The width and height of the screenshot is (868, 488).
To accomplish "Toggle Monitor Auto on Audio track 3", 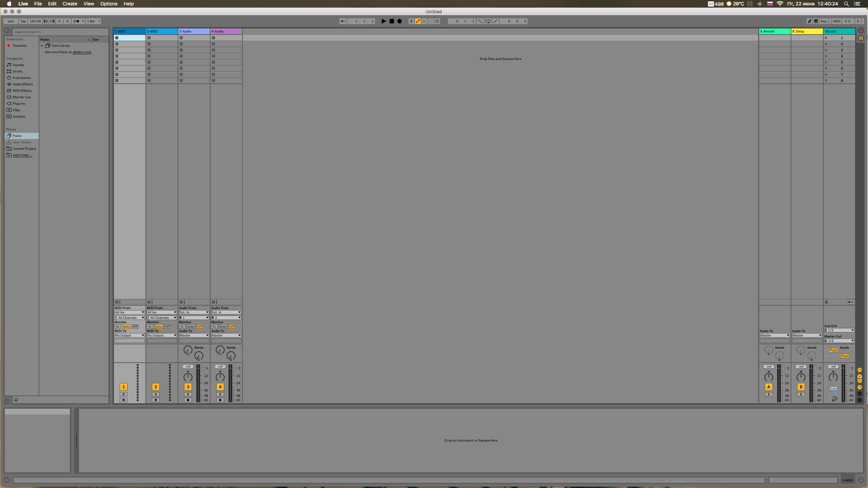I will tap(191, 327).
